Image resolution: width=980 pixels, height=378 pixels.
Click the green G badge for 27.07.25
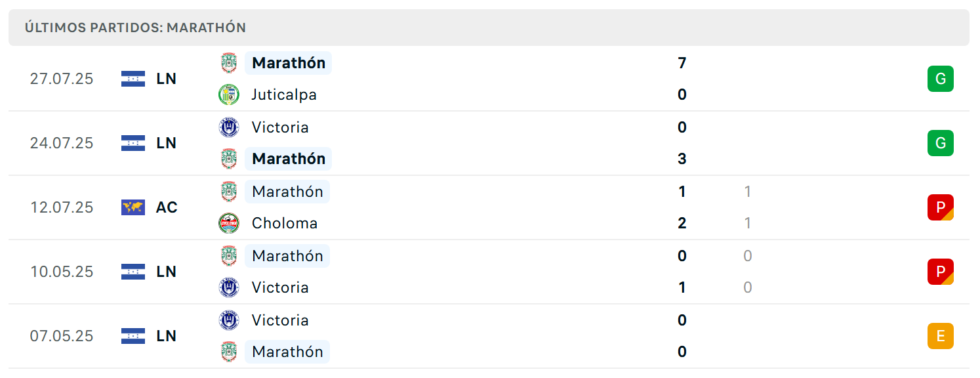[x=940, y=79]
